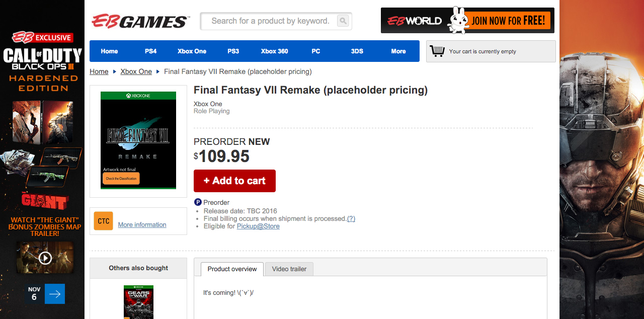This screenshot has width=644, height=319.
Task: Open the Pickup@Store link
Action: (258, 226)
